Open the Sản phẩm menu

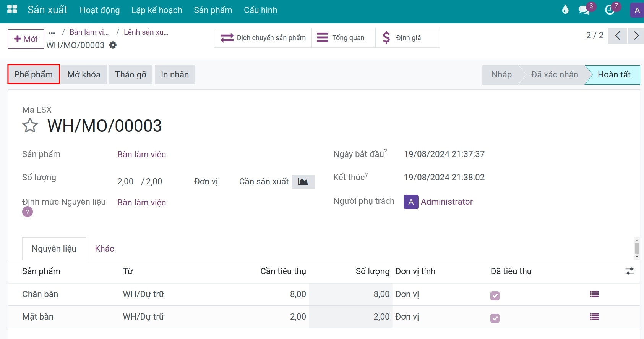pos(213,10)
